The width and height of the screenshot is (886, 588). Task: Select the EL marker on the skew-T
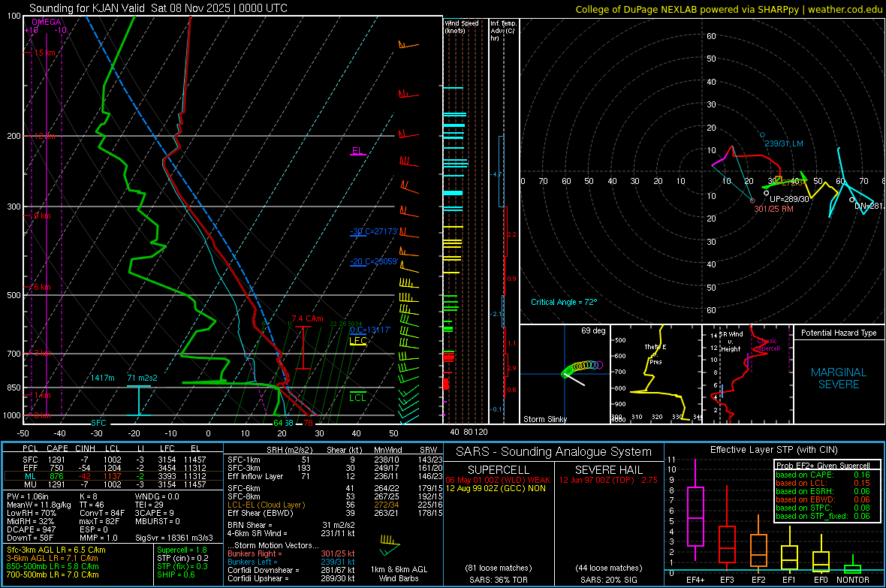click(357, 151)
